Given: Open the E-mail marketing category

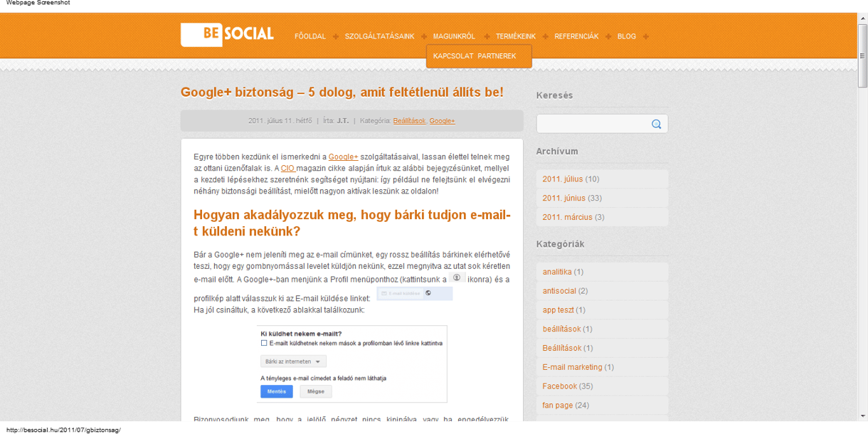Looking at the screenshot, I should 572,367.
